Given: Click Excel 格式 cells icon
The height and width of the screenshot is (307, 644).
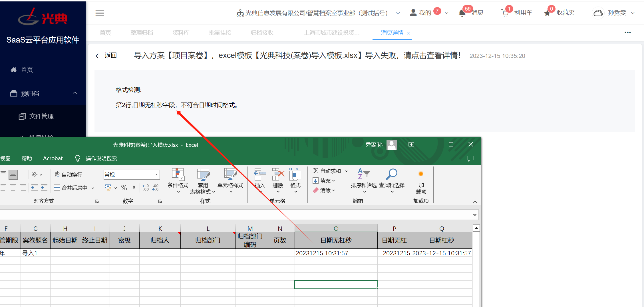Looking at the screenshot, I should [x=295, y=174].
